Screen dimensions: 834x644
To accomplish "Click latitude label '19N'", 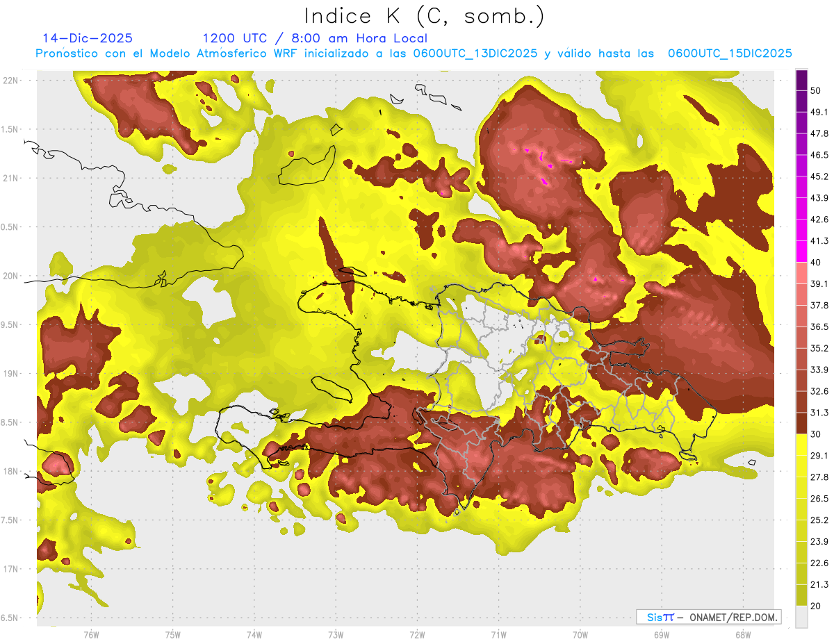I will [x=10, y=373].
